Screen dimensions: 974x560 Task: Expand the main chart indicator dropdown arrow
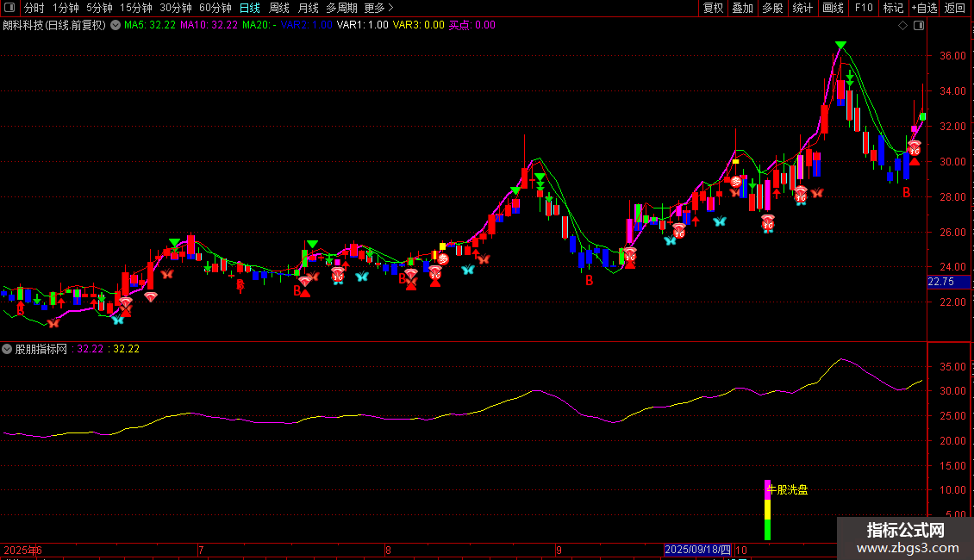coord(116,25)
